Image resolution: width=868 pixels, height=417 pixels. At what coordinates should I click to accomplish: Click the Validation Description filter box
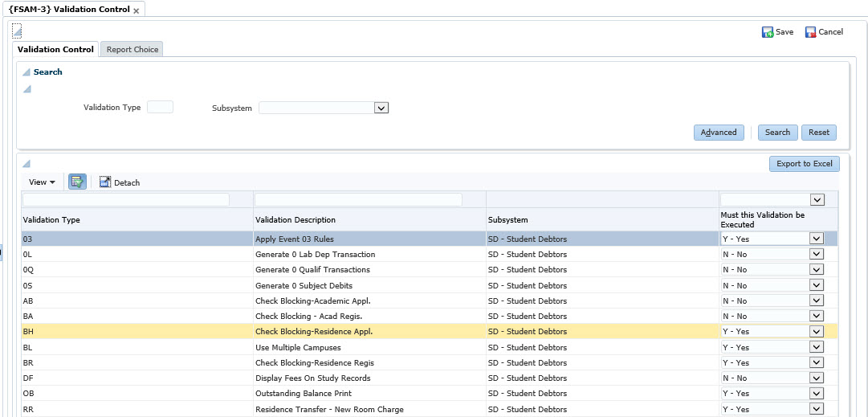[358, 200]
